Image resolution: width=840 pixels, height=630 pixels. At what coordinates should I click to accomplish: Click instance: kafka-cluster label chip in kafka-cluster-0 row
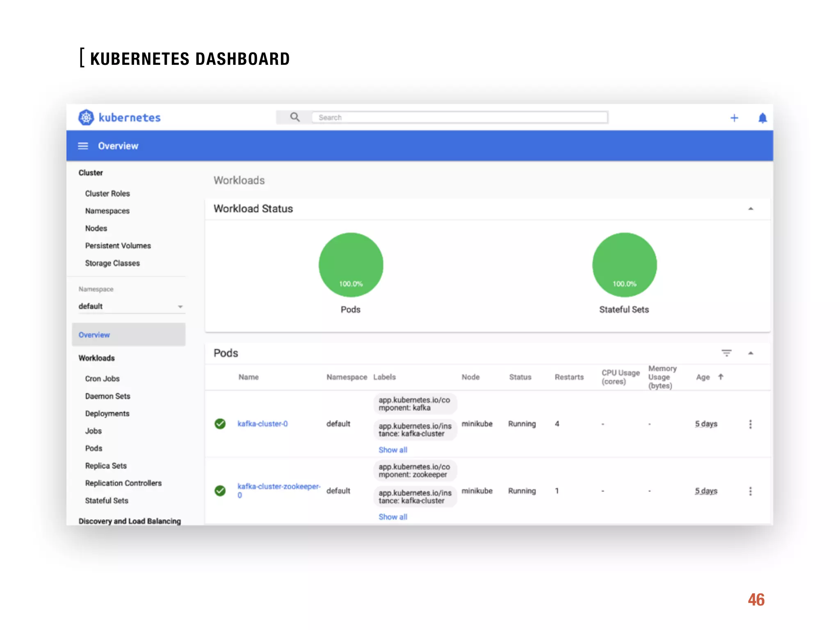click(415, 430)
